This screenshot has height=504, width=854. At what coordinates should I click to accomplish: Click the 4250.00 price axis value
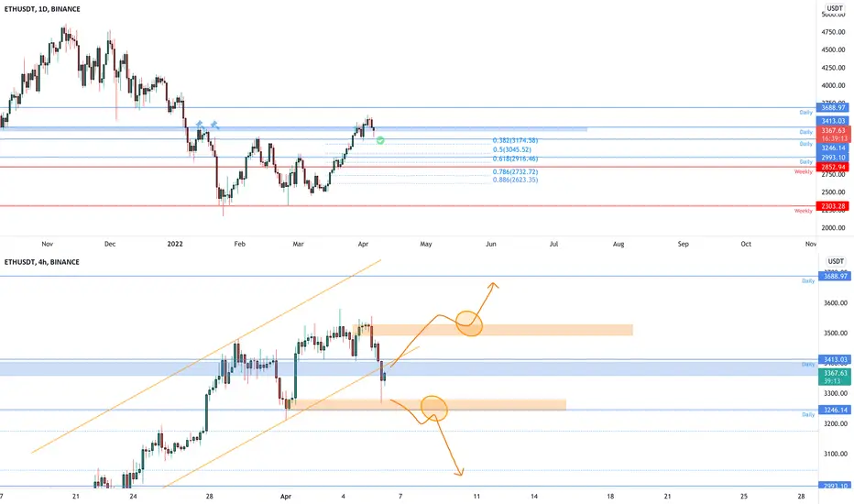833,68
